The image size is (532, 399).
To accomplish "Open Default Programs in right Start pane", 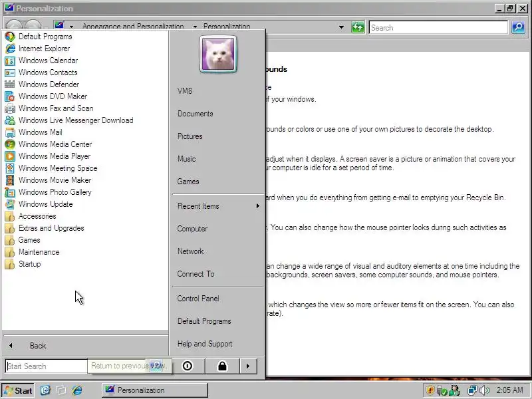I will [204, 321].
